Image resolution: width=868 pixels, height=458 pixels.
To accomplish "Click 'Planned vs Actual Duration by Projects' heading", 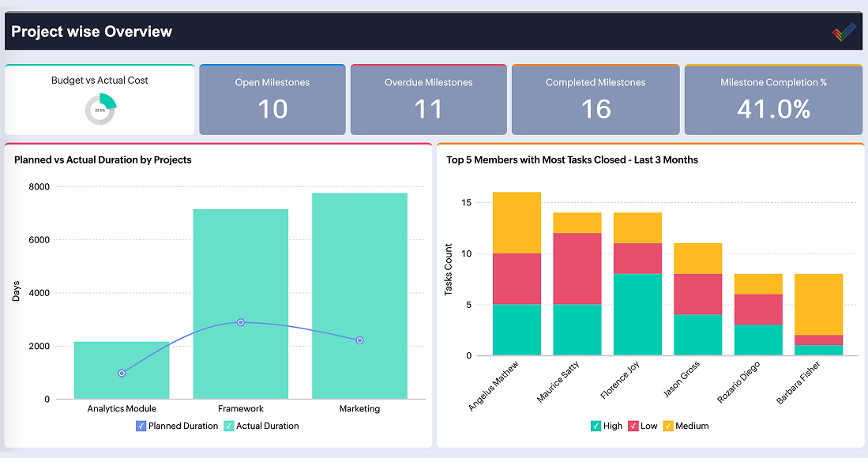I will (103, 160).
